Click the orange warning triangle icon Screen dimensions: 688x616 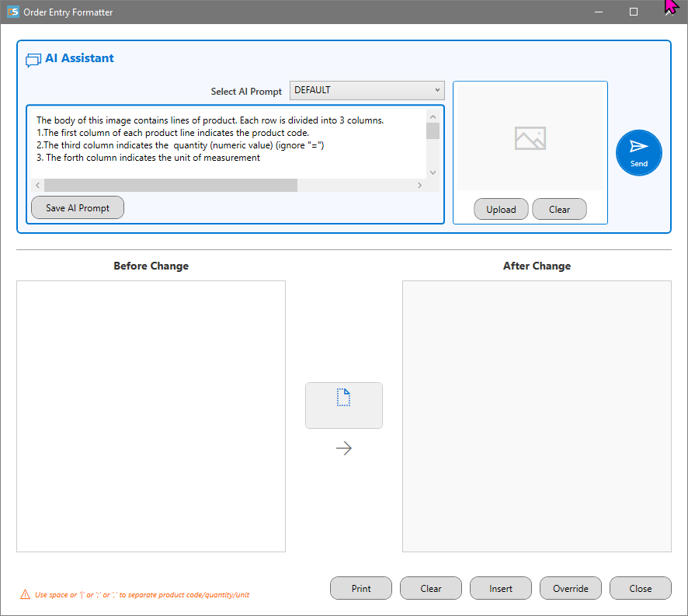[x=25, y=594]
